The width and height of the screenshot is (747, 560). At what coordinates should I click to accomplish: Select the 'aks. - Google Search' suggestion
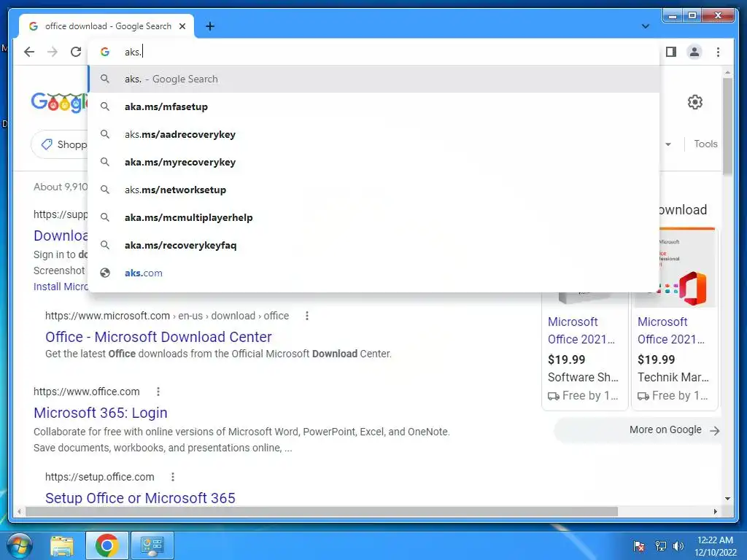pyautogui.click(x=374, y=79)
